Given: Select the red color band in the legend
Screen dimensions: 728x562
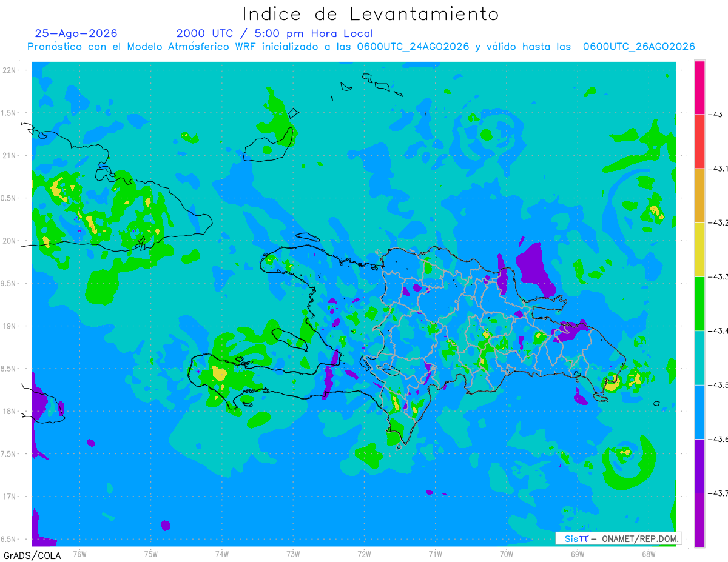Looking at the screenshot, I should tap(699, 141).
